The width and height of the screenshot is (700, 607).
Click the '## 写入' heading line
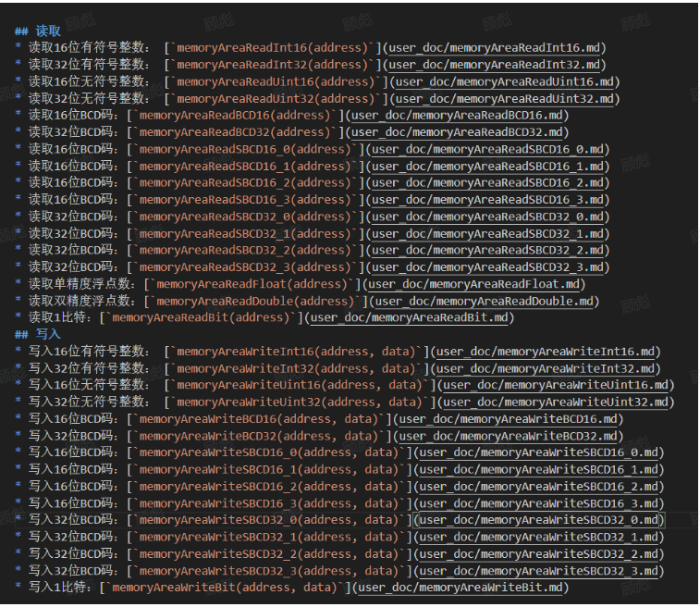click(x=38, y=335)
